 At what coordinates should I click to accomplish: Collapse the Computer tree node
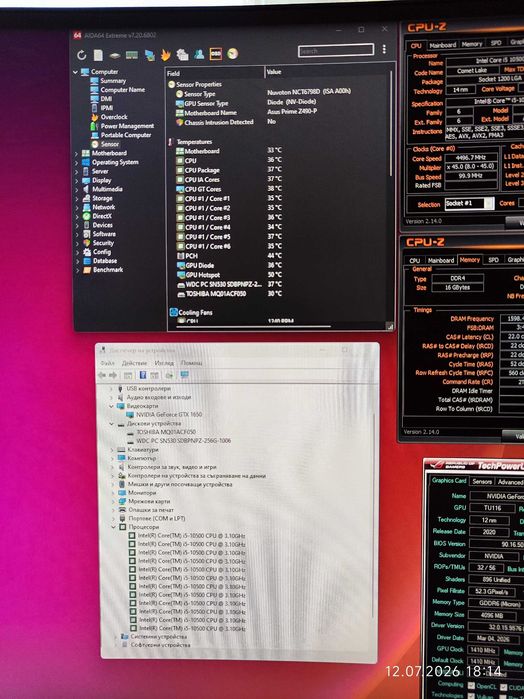(75, 72)
